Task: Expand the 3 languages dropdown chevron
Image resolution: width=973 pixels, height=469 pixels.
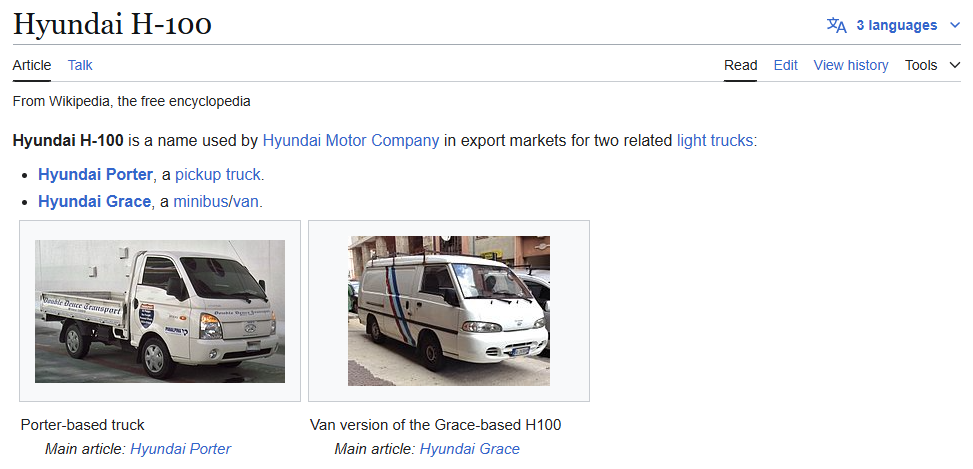Action: tap(954, 25)
